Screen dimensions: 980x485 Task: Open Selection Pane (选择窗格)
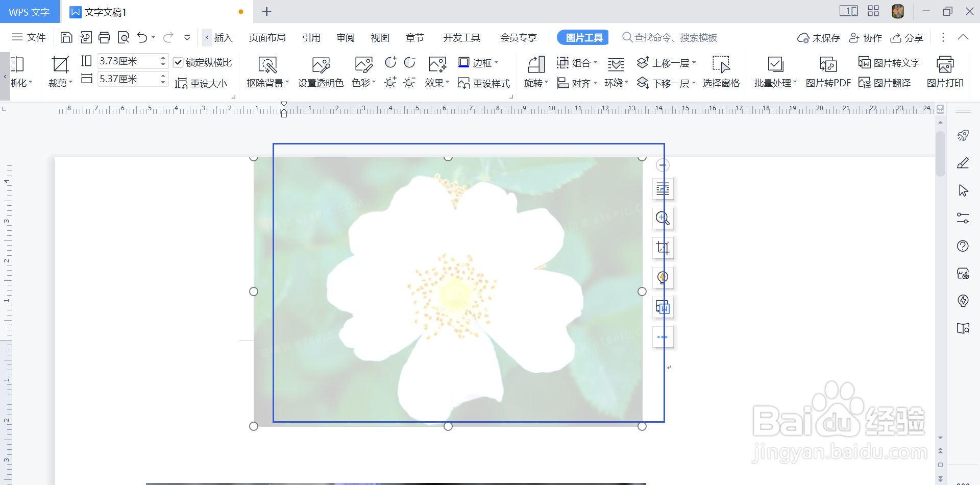click(721, 72)
